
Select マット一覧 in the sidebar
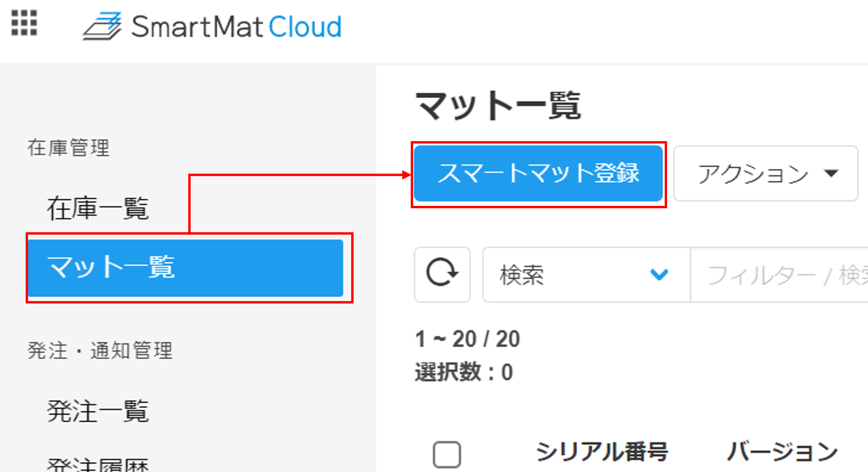tap(186, 268)
